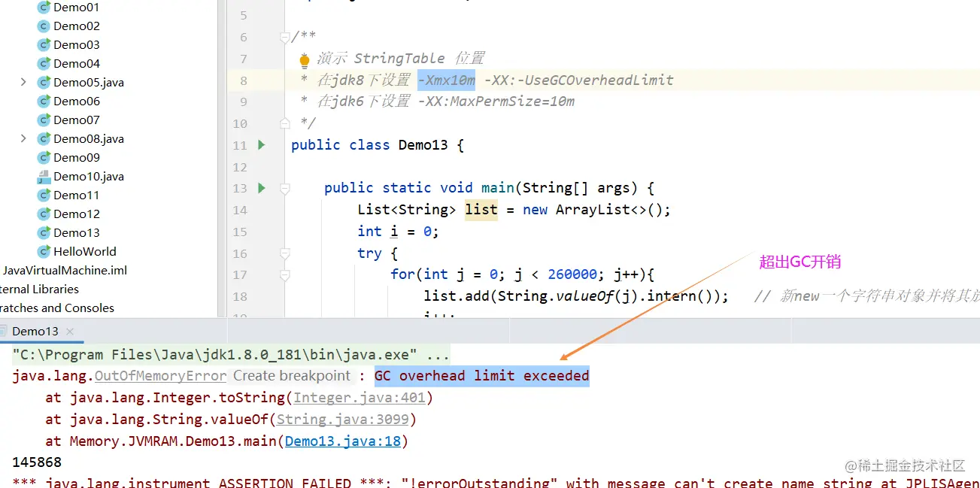Click the yellow intention light bulb
Image resolution: width=980 pixels, height=488 pixels.
(x=305, y=60)
